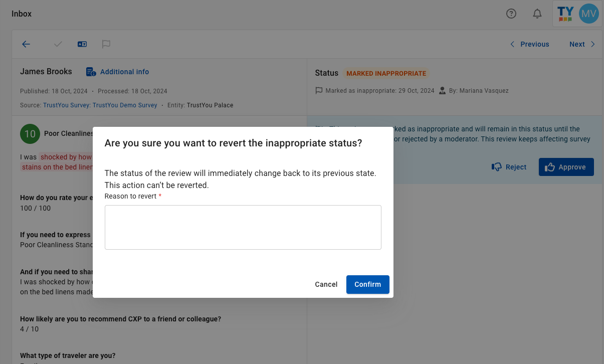Screen dimensions: 604x364
Task: Open the help question mark icon
Action: (x=511, y=14)
